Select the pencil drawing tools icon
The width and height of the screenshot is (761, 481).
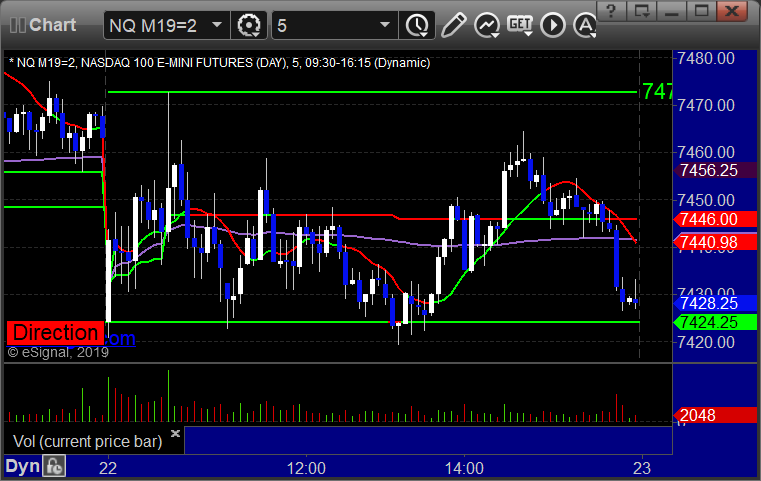453,25
